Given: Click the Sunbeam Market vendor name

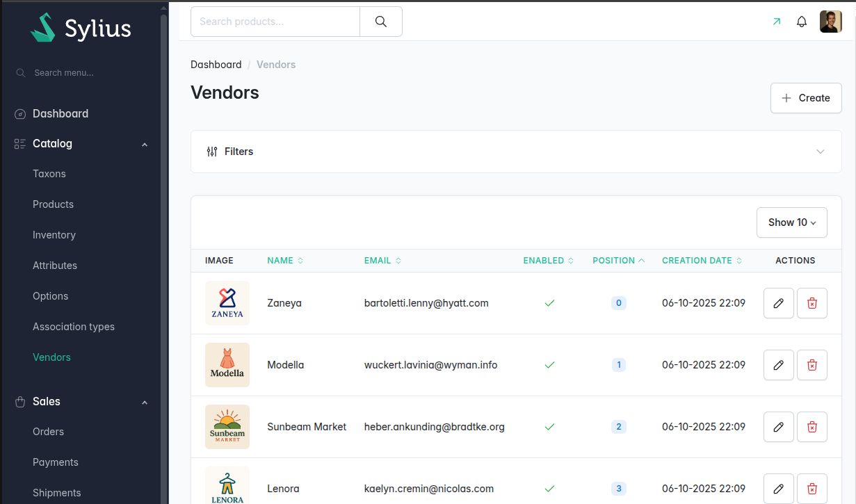Looking at the screenshot, I should coord(307,427).
